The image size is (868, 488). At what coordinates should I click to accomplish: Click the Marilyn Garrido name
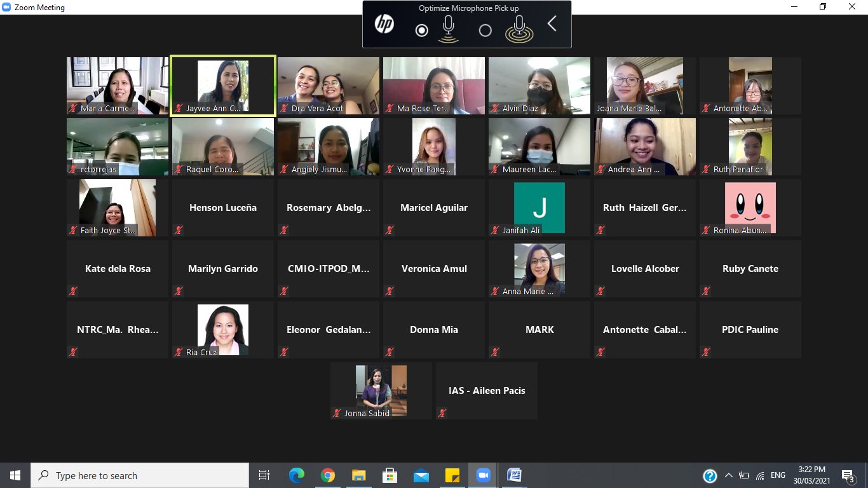coord(223,269)
